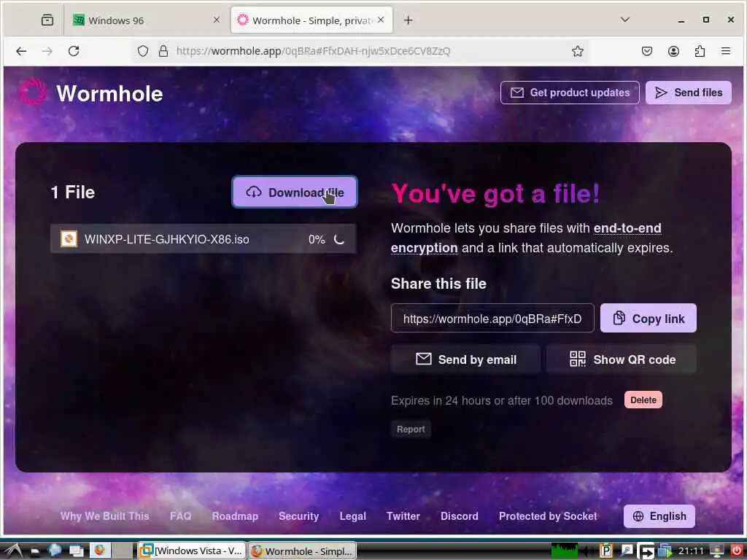Open Send by email option
The height and width of the screenshot is (560, 747).
pos(465,359)
